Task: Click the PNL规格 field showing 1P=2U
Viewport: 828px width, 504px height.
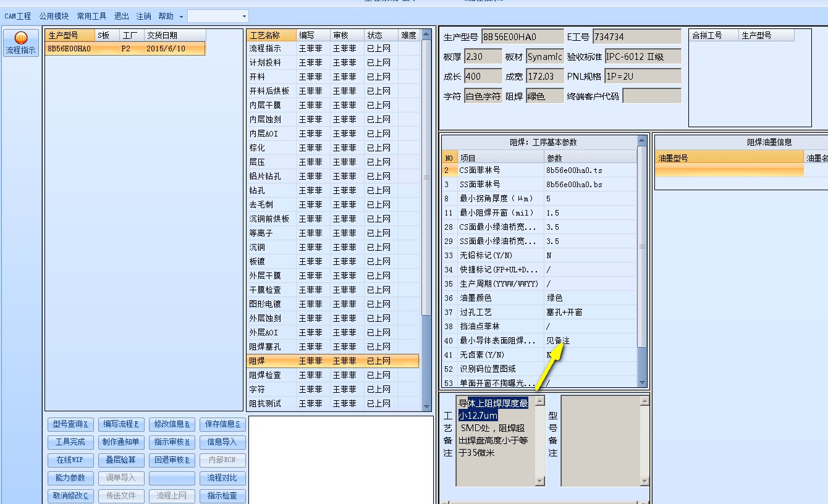Action: [x=643, y=76]
